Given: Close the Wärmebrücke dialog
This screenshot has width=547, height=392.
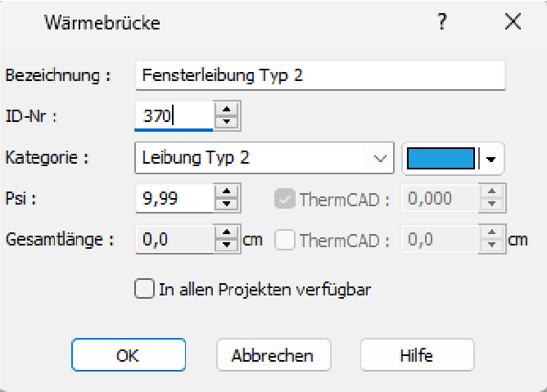Looking at the screenshot, I should [513, 22].
